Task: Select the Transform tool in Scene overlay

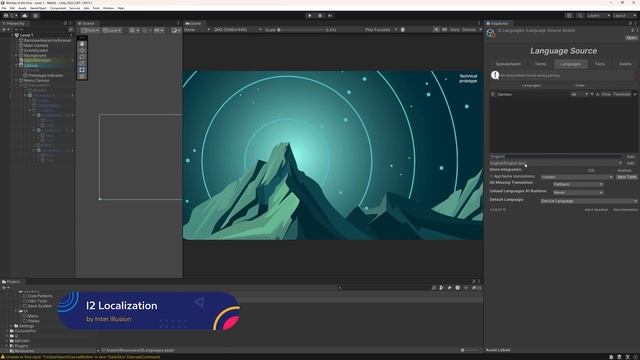Action: pos(82,76)
